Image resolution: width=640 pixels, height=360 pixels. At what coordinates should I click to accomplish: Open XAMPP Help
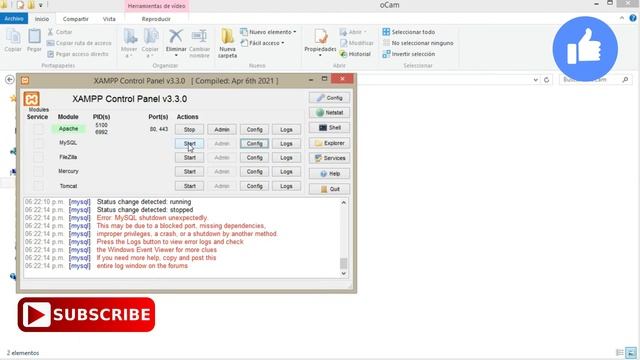(329, 174)
